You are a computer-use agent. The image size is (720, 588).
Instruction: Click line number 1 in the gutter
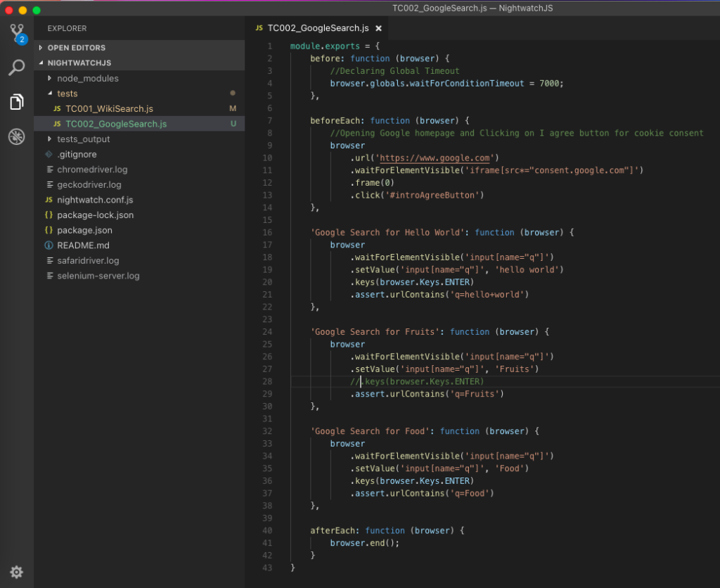click(x=270, y=46)
